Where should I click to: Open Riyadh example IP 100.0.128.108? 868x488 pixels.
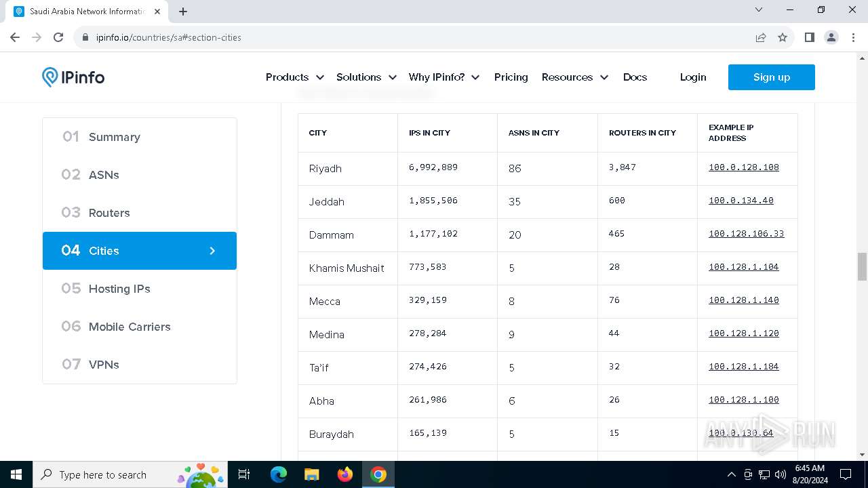743,167
